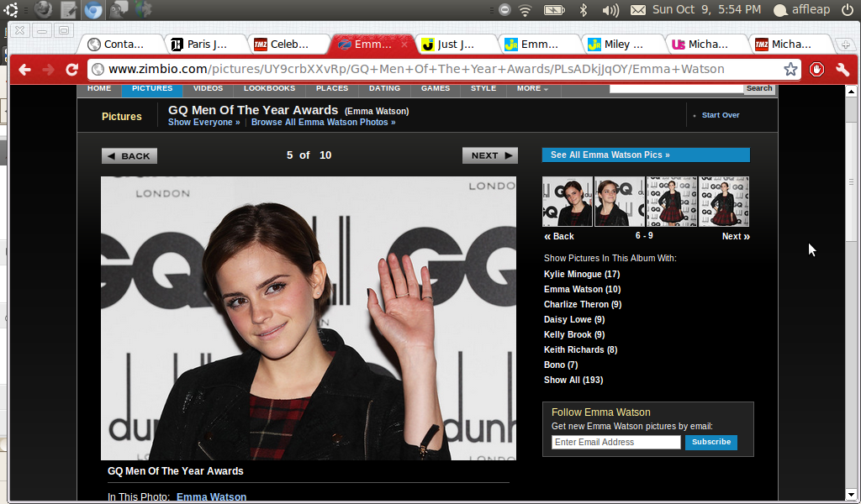The image size is (861, 504).
Task: Switch to the Paris J... tab
Action: pyautogui.click(x=205, y=45)
